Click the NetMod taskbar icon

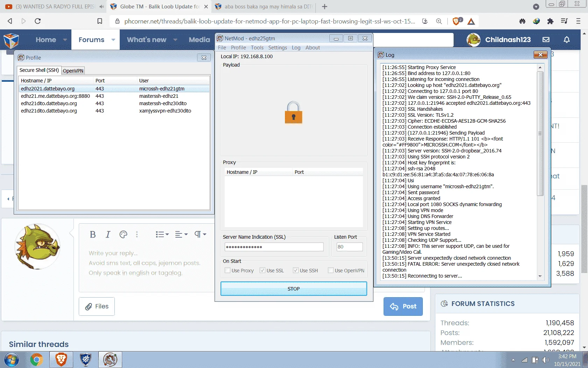pyautogui.click(x=110, y=360)
